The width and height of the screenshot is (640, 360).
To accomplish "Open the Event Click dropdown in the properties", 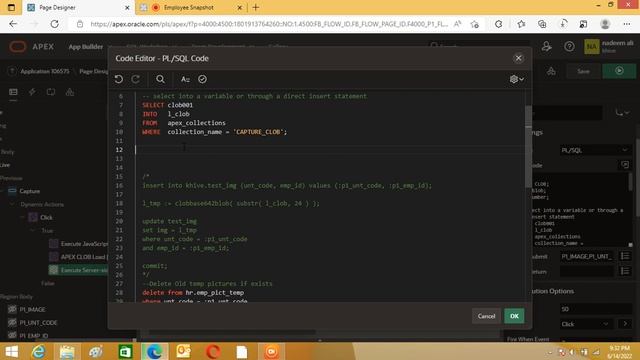I will coord(586,324).
